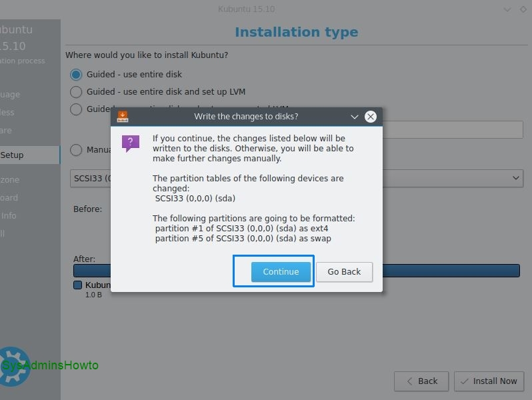The image size is (532, 400).
Task: Click the purple question mark icon
Action: click(x=131, y=143)
